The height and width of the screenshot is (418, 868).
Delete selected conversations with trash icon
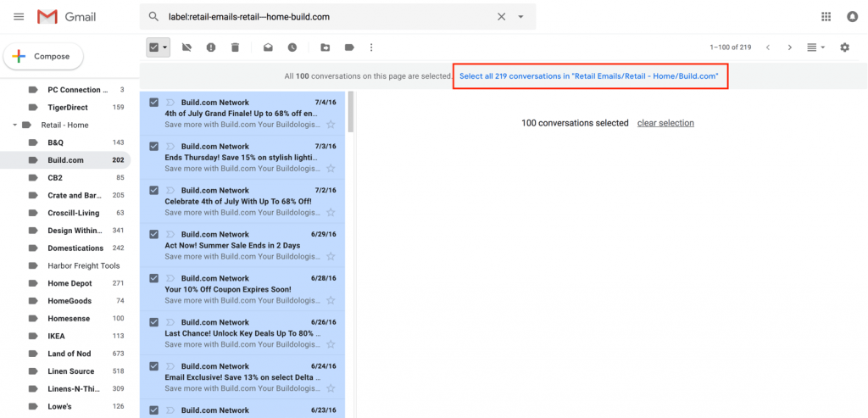tap(236, 47)
